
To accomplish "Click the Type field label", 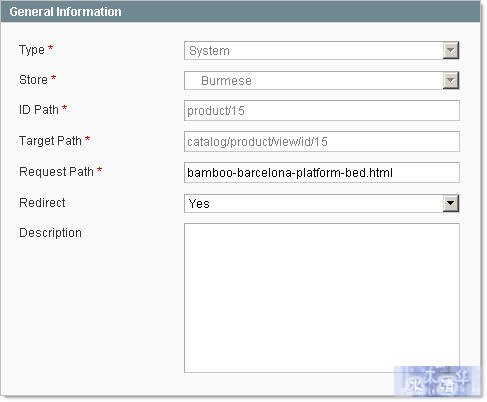I will click(x=32, y=50).
